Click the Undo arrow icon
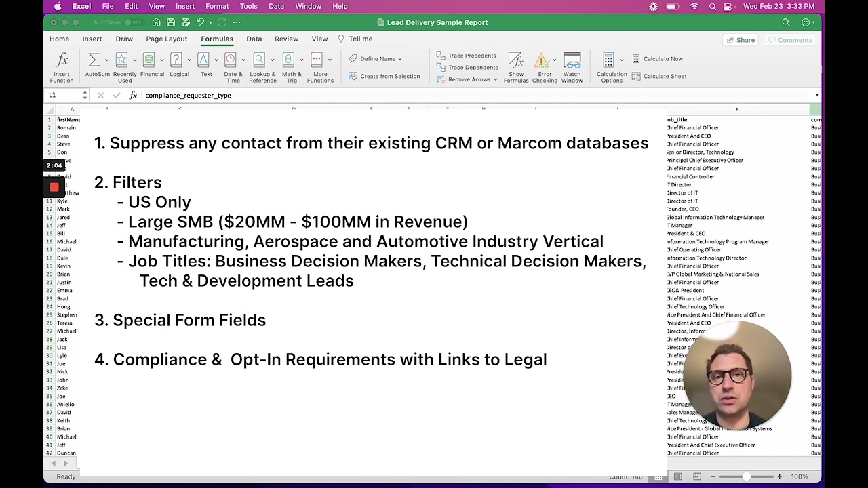The width and height of the screenshot is (868, 488). pos(200,22)
